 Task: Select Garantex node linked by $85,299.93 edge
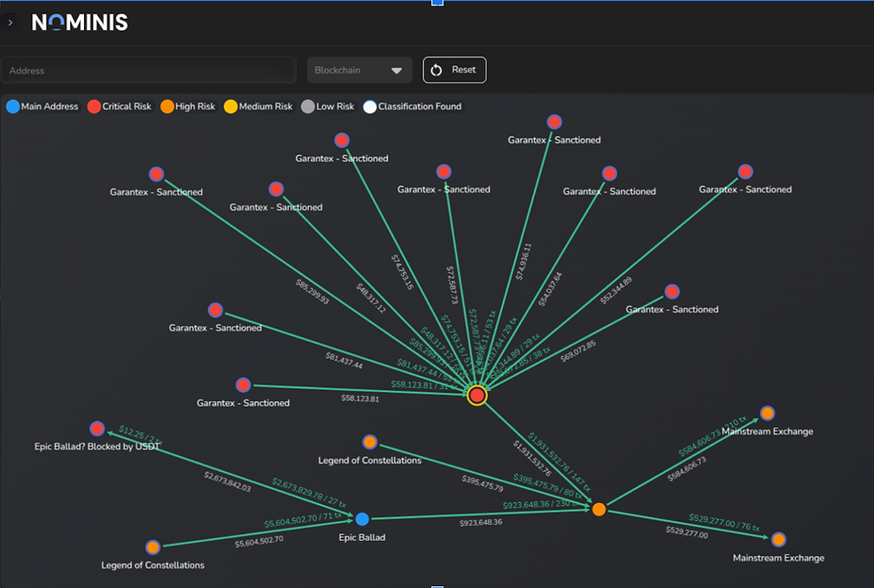coord(156,174)
